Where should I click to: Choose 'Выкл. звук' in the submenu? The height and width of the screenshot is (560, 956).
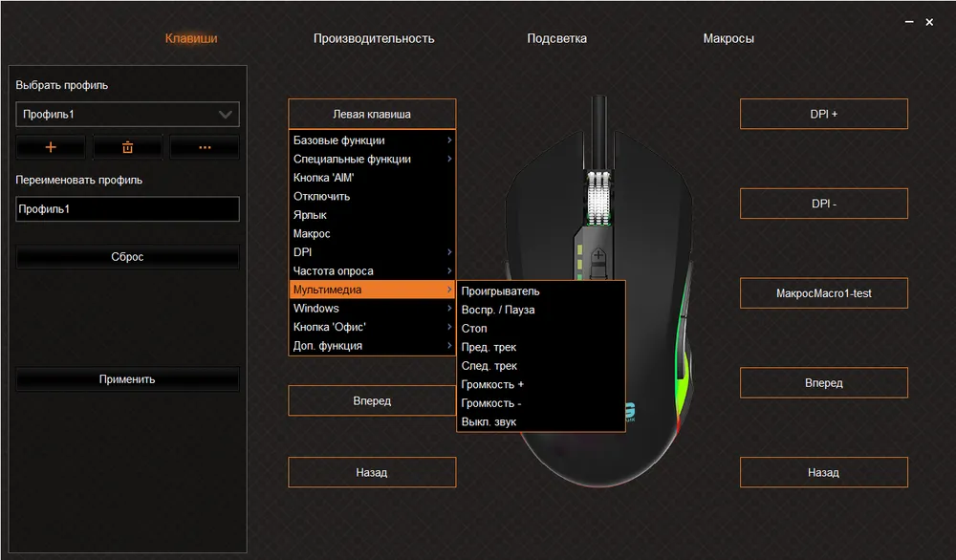[488, 421]
